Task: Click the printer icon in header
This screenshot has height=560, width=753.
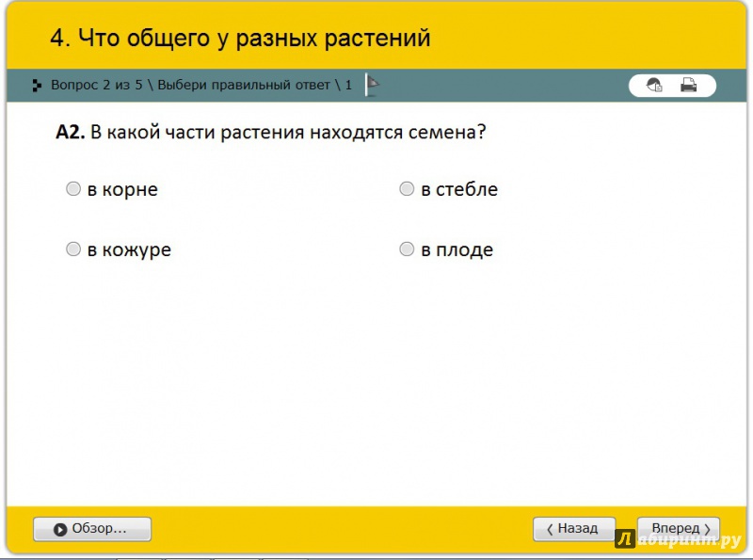Action: 689,86
